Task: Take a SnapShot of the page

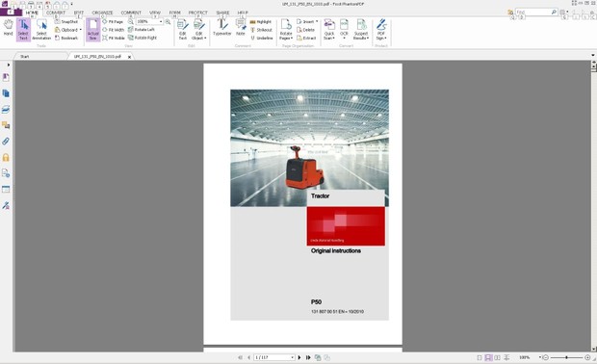Action: [x=66, y=22]
